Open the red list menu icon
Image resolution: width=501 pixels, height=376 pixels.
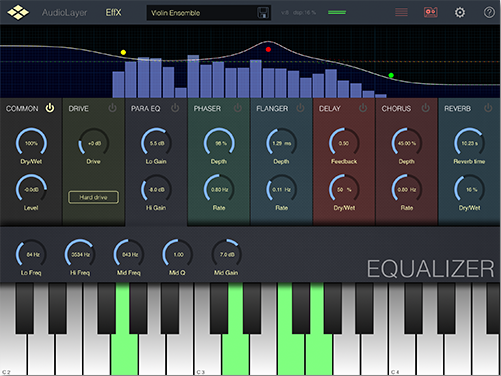coord(401,13)
